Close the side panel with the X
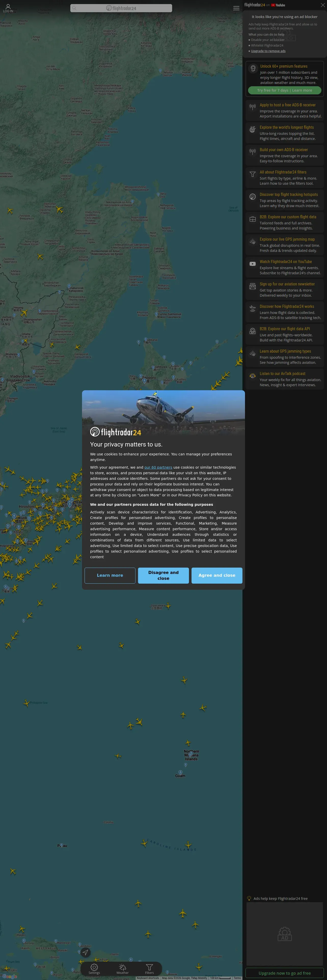The width and height of the screenshot is (327, 980). [323, 5]
